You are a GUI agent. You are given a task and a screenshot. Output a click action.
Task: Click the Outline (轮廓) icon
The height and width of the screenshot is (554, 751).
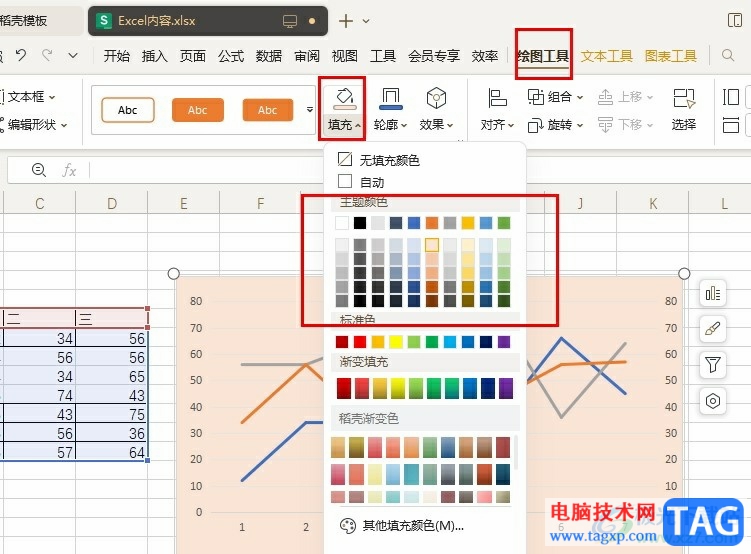[389, 98]
